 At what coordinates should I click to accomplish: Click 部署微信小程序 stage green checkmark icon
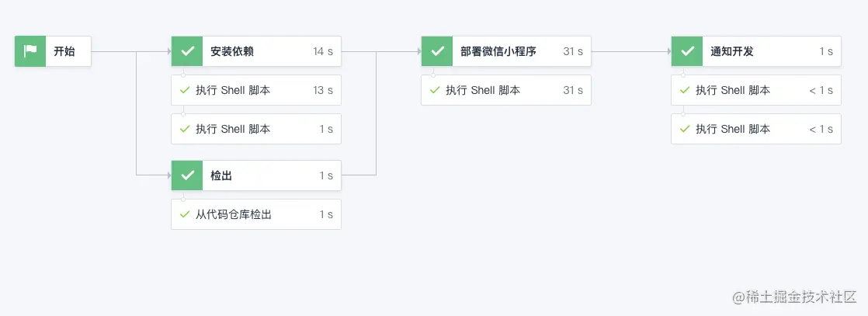(437, 51)
